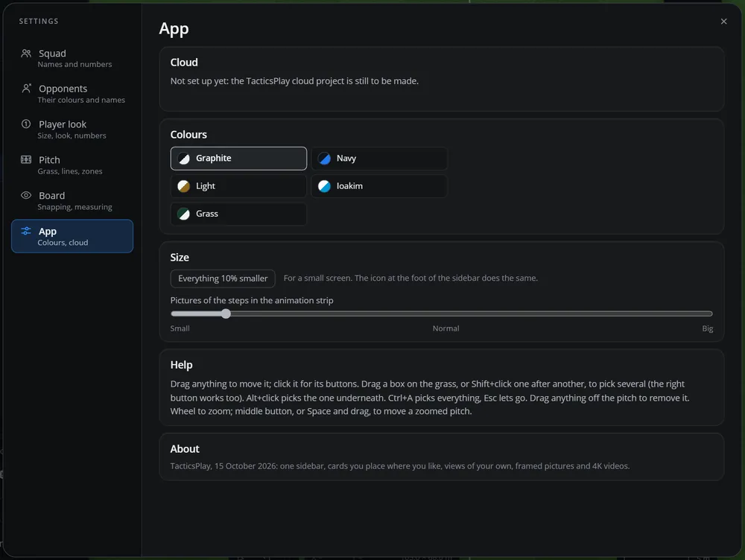Click the Size section heading
Image resolution: width=745 pixels, height=560 pixels.
coord(180,258)
